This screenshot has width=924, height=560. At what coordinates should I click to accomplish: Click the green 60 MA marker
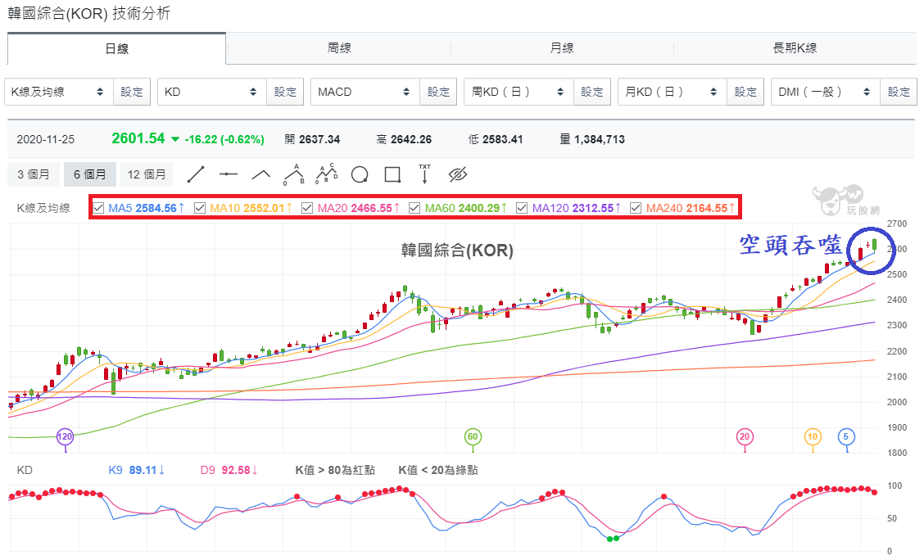472,437
